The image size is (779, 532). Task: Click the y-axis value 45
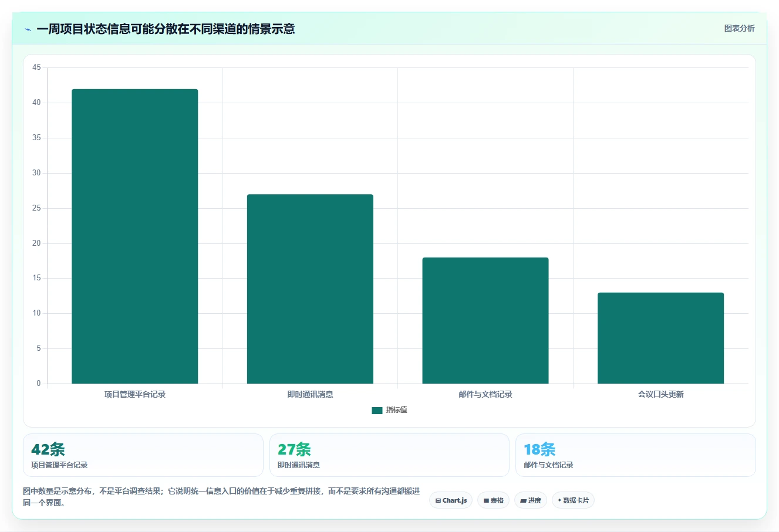[36, 67]
